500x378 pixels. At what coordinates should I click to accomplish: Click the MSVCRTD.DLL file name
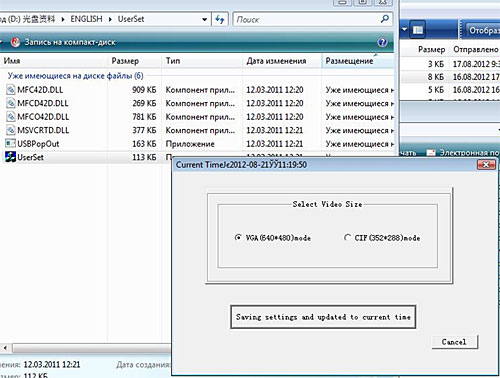43,130
